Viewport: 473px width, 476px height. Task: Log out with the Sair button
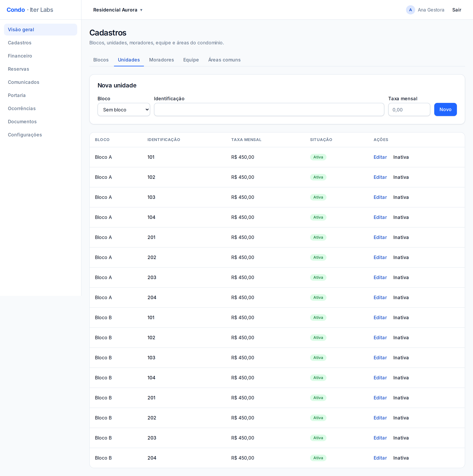(457, 10)
